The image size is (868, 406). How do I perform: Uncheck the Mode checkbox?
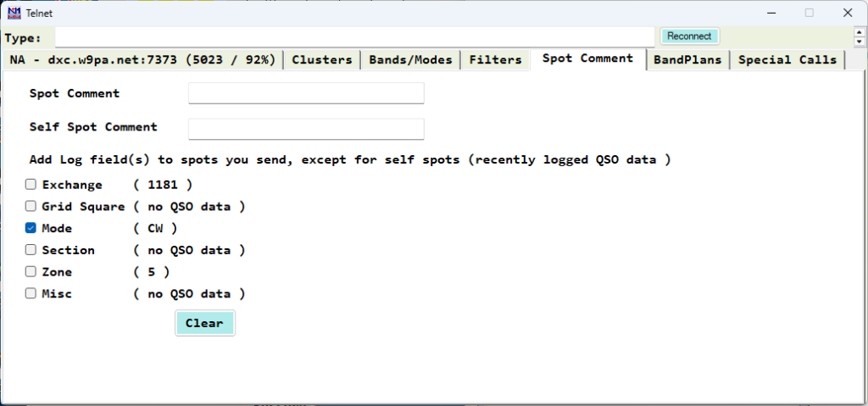(x=31, y=229)
